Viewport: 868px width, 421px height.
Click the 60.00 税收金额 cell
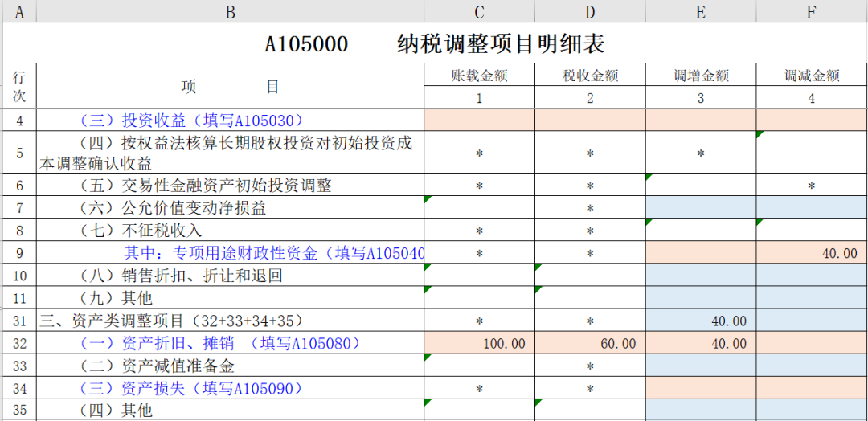(x=591, y=343)
